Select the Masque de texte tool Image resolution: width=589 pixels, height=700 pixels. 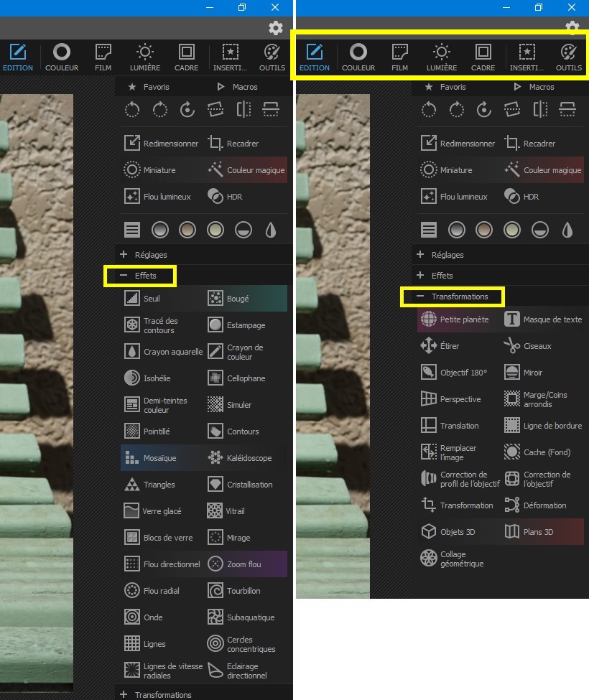[543, 319]
